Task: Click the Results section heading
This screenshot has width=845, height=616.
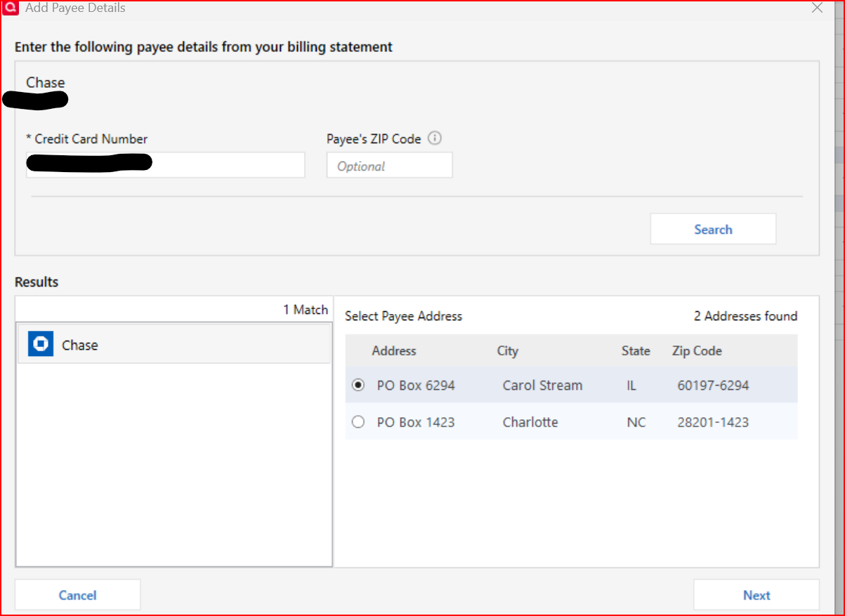Action: point(37,282)
